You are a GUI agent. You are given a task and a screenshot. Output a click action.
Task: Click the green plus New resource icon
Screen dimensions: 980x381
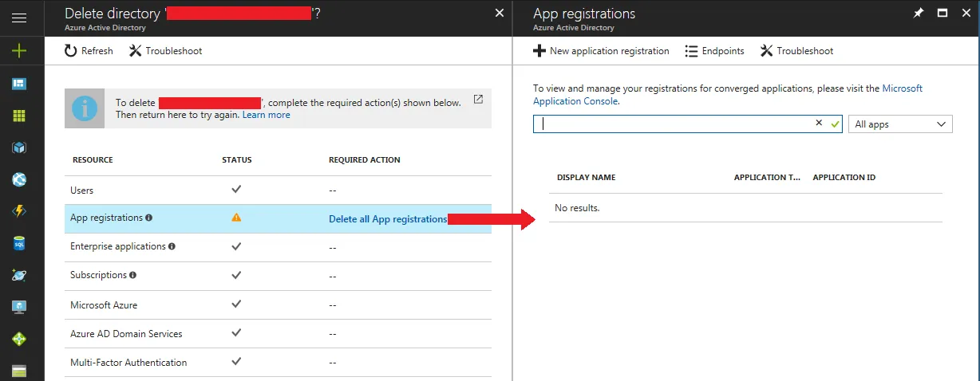19,50
